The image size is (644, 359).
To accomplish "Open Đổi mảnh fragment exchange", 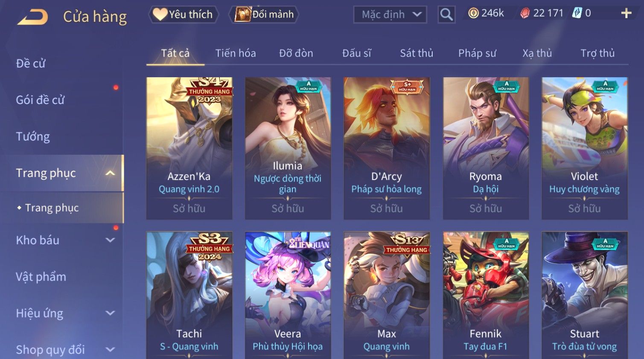I will pyautogui.click(x=264, y=14).
